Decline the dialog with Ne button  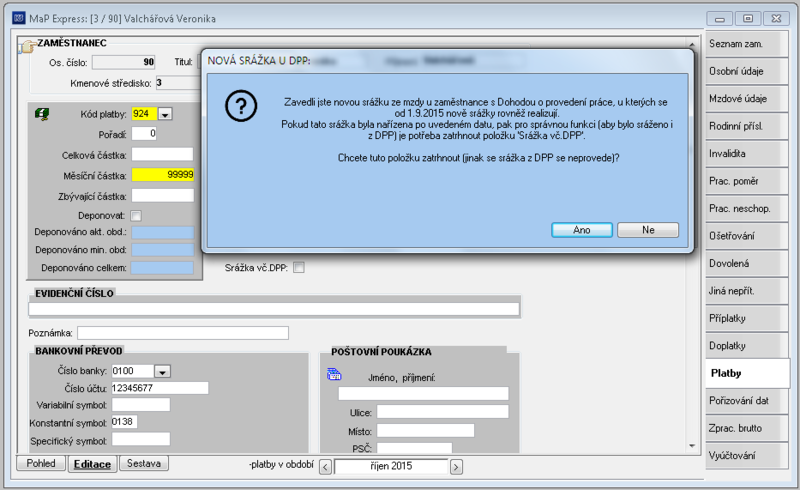click(648, 230)
